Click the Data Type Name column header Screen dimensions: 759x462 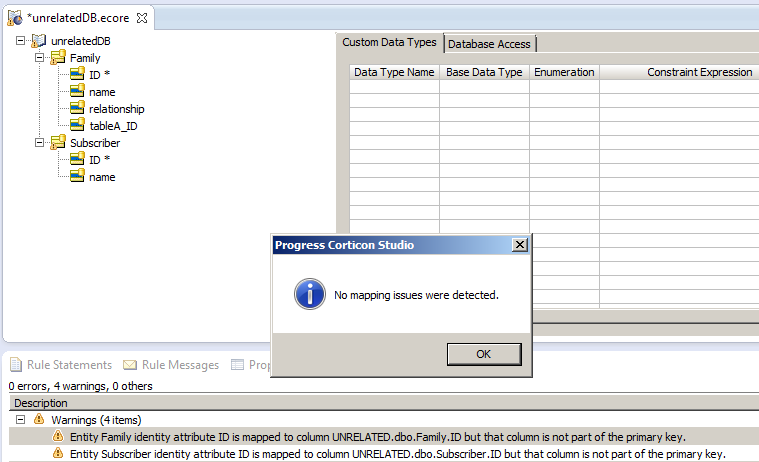pyautogui.click(x=394, y=72)
